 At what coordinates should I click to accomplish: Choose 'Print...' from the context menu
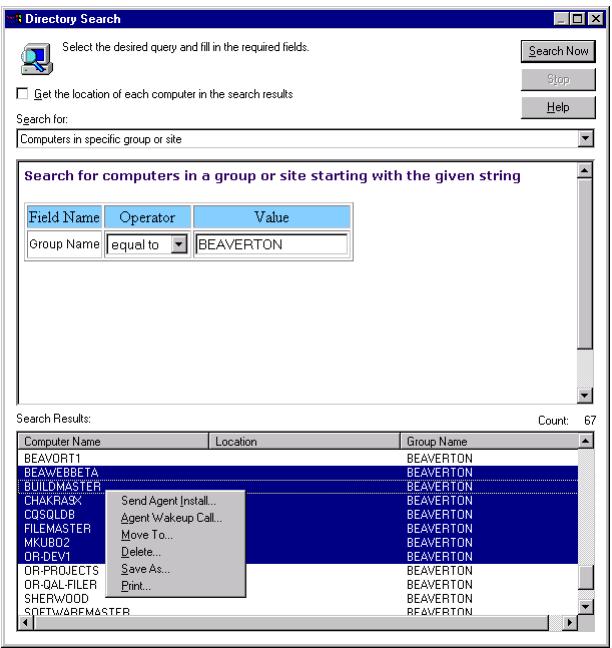pos(136,586)
